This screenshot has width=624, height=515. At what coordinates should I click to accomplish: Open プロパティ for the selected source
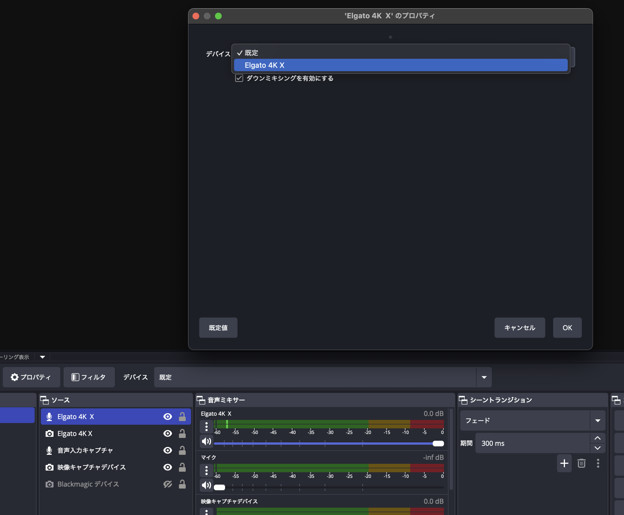point(31,377)
